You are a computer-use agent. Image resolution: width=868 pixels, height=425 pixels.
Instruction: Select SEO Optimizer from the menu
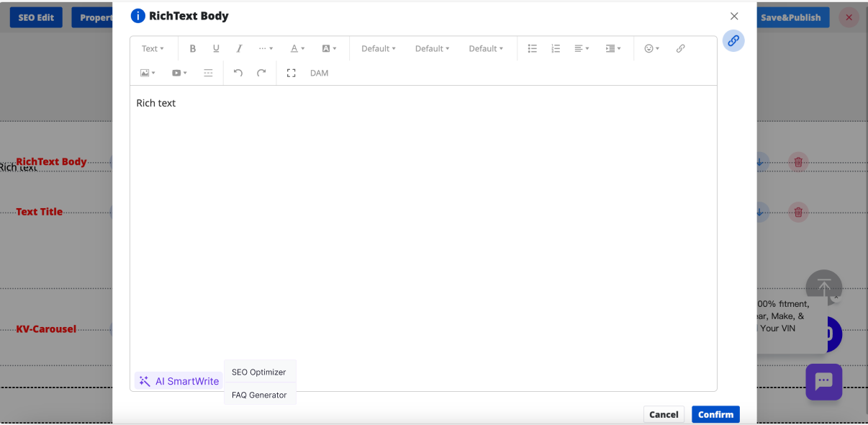259,372
